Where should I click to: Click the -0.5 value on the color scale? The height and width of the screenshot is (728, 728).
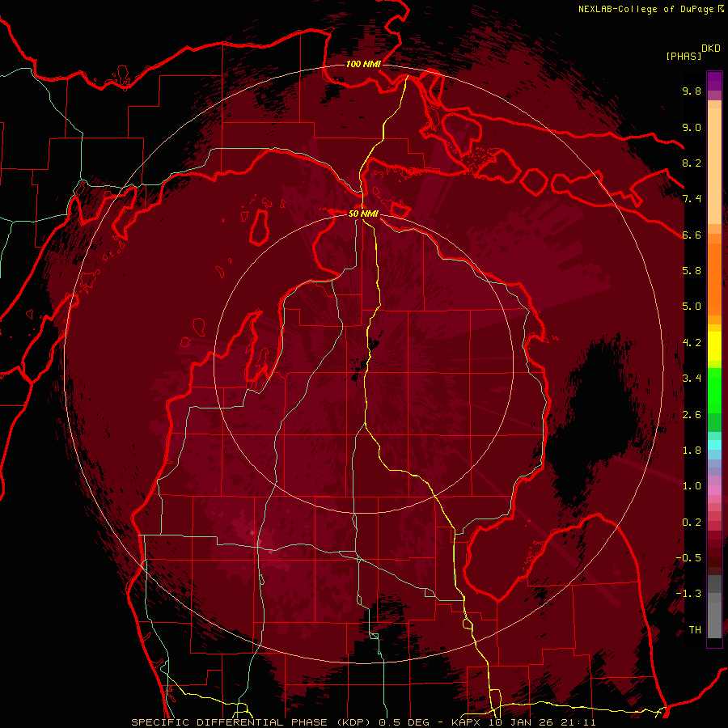[688, 558]
